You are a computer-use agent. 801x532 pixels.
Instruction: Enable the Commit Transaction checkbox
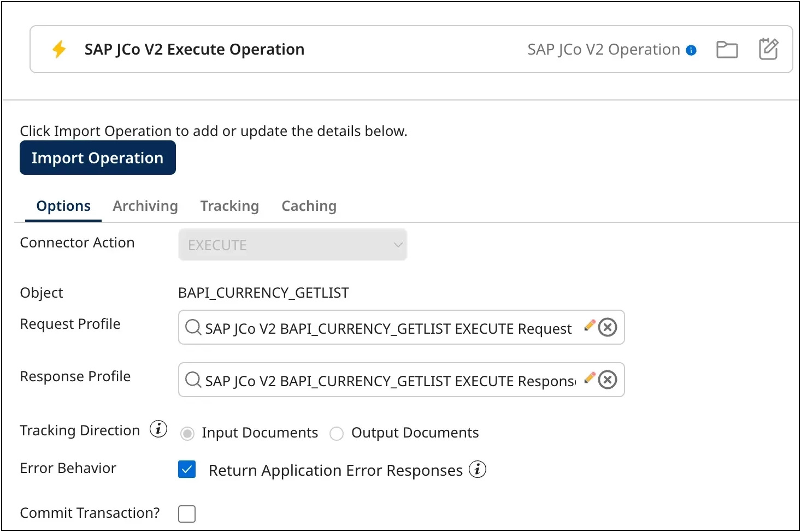coord(186,513)
